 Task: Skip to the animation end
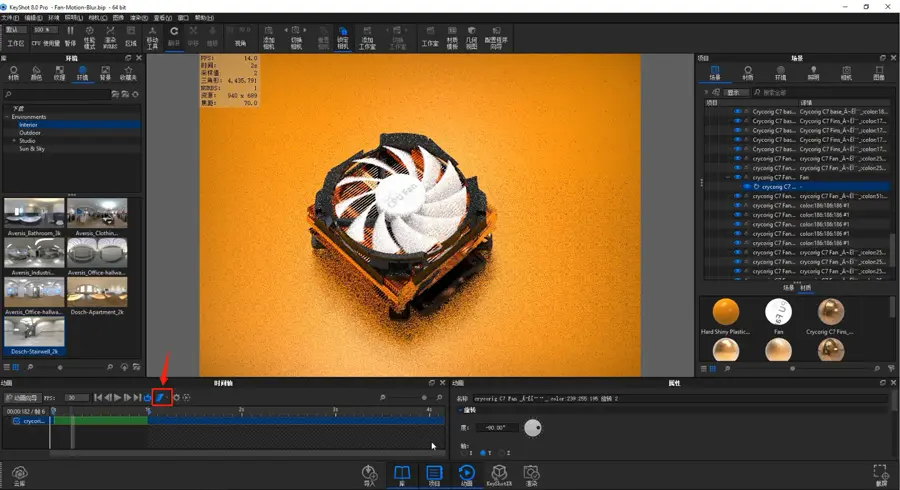(137, 397)
